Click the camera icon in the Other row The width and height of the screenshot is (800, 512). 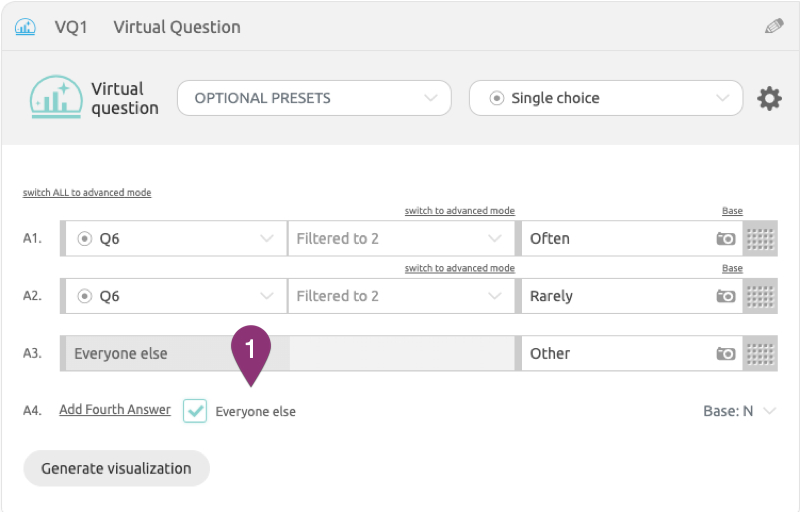click(x=726, y=353)
